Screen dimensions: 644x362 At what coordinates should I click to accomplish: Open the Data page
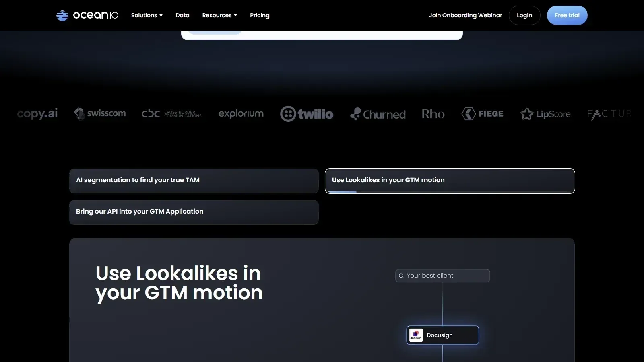coord(182,15)
